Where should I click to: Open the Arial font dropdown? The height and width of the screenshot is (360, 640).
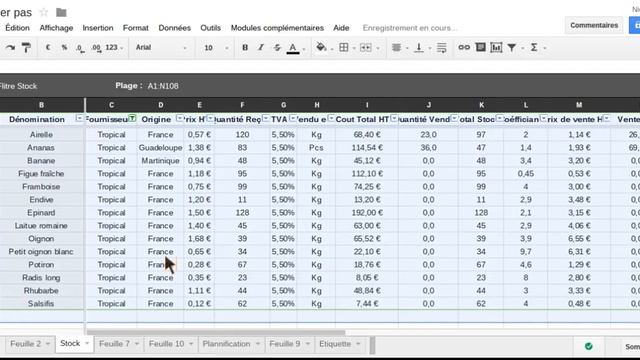tap(161, 47)
